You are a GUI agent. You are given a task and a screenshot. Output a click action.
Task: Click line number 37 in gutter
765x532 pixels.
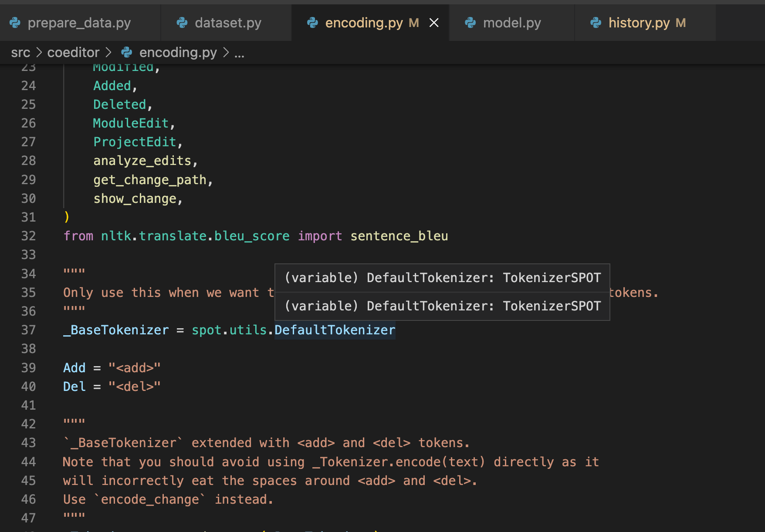click(x=29, y=330)
